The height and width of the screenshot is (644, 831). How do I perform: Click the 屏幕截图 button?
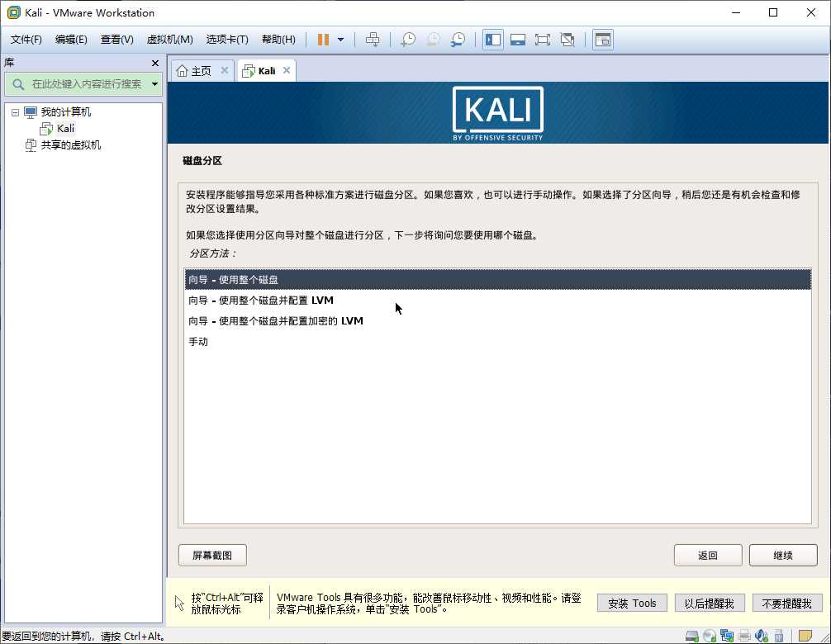point(212,555)
